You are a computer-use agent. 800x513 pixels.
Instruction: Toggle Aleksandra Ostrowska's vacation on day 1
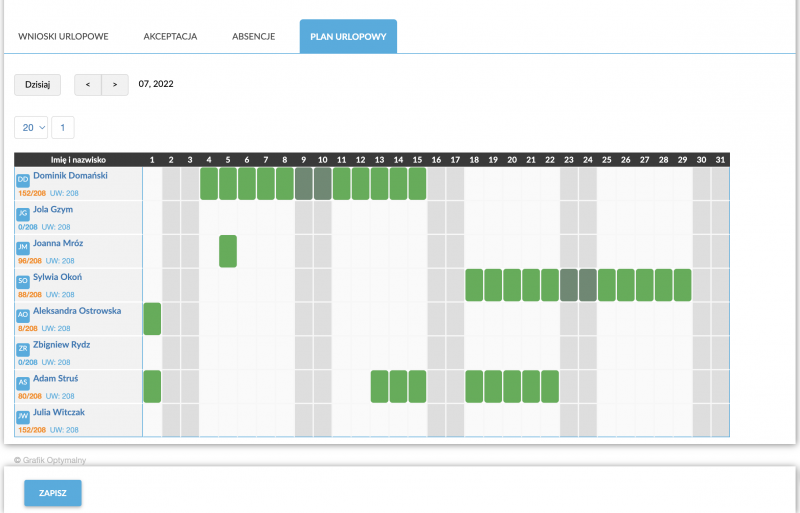tap(152, 319)
